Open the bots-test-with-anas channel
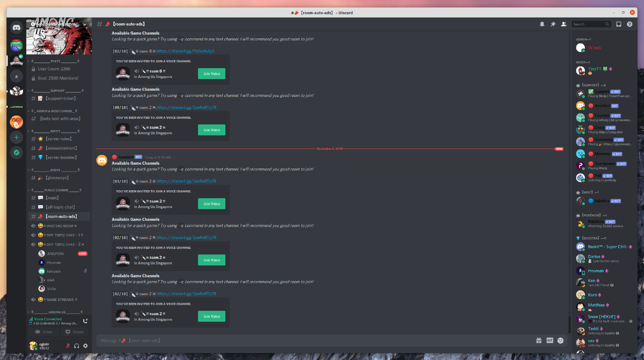This screenshot has width=644, height=360. pyautogui.click(x=59, y=119)
